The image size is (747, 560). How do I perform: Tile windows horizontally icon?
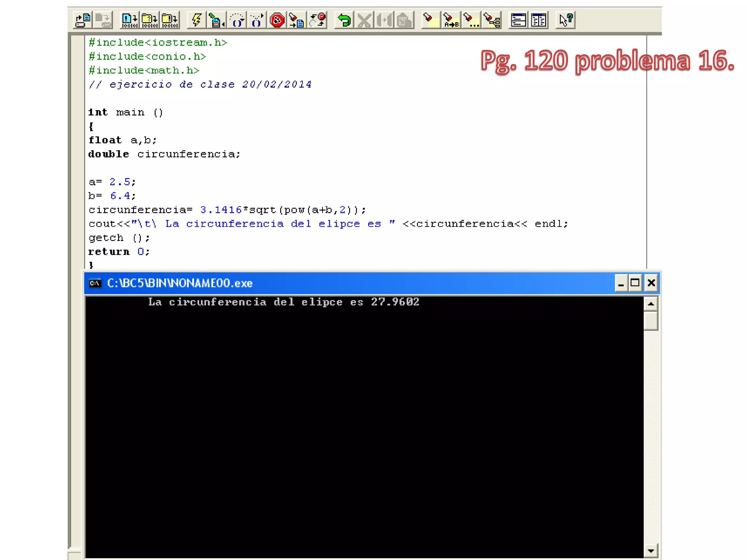tap(518, 20)
